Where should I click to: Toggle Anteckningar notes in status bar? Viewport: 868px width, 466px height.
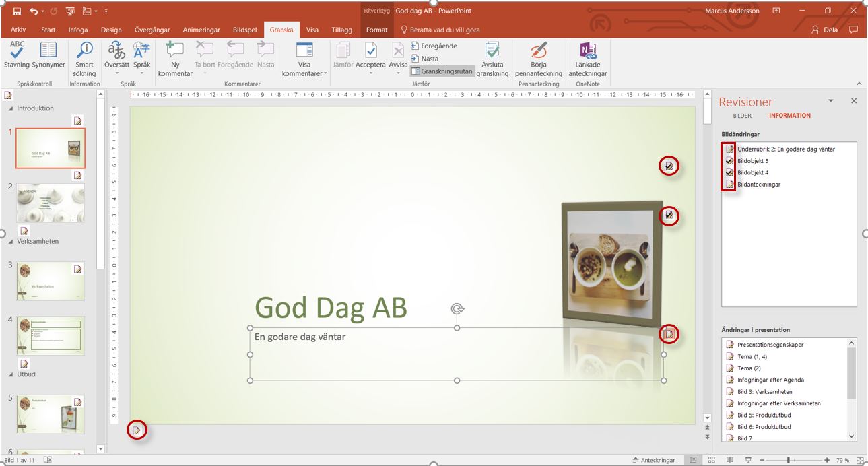pyautogui.click(x=654, y=460)
